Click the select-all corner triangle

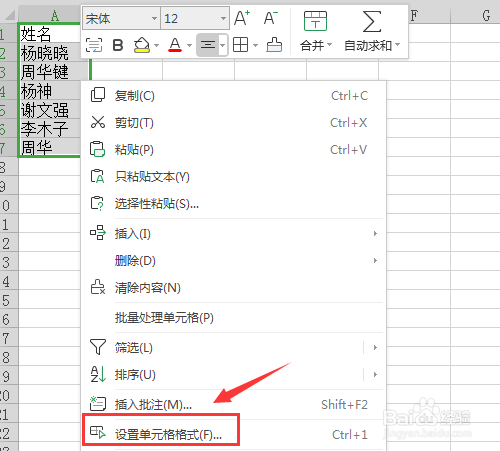9,15
